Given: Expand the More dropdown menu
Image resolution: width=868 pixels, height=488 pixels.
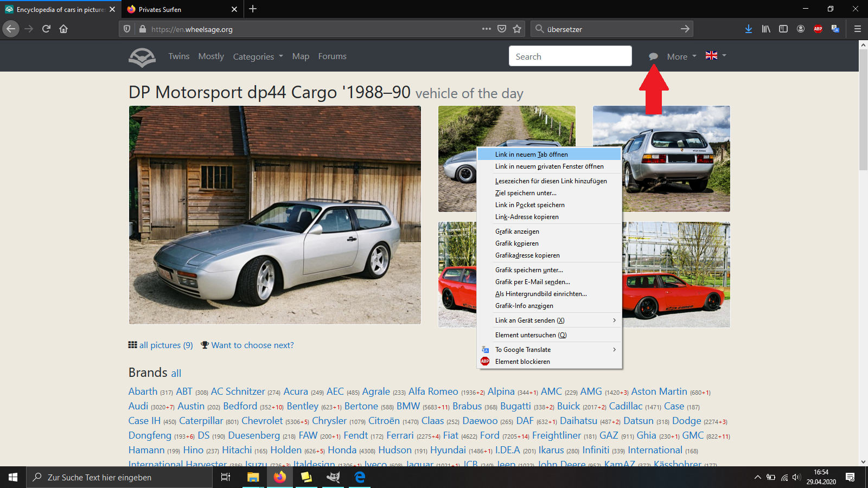Looking at the screenshot, I should [682, 56].
